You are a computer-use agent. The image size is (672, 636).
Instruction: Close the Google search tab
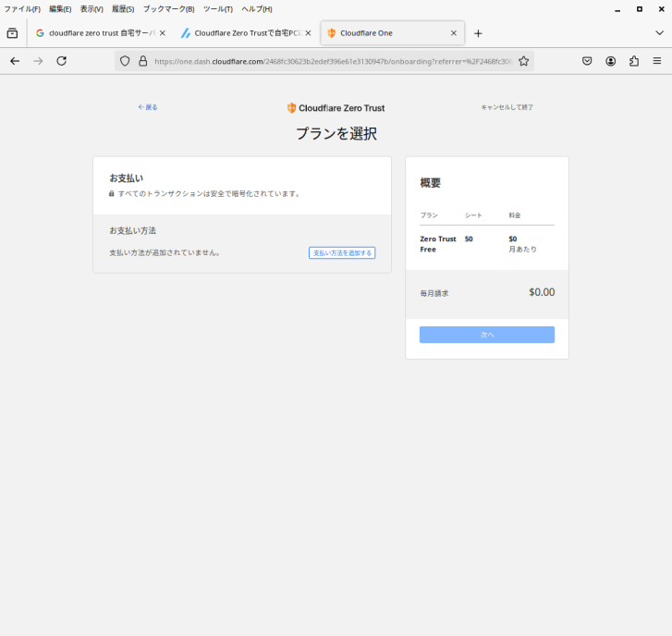(x=163, y=33)
